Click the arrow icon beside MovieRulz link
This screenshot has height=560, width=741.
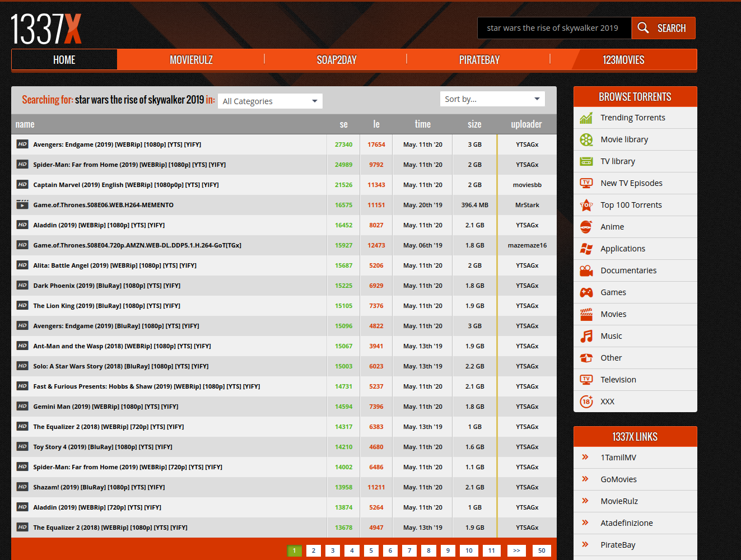pyautogui.click(x=585, y=501)
